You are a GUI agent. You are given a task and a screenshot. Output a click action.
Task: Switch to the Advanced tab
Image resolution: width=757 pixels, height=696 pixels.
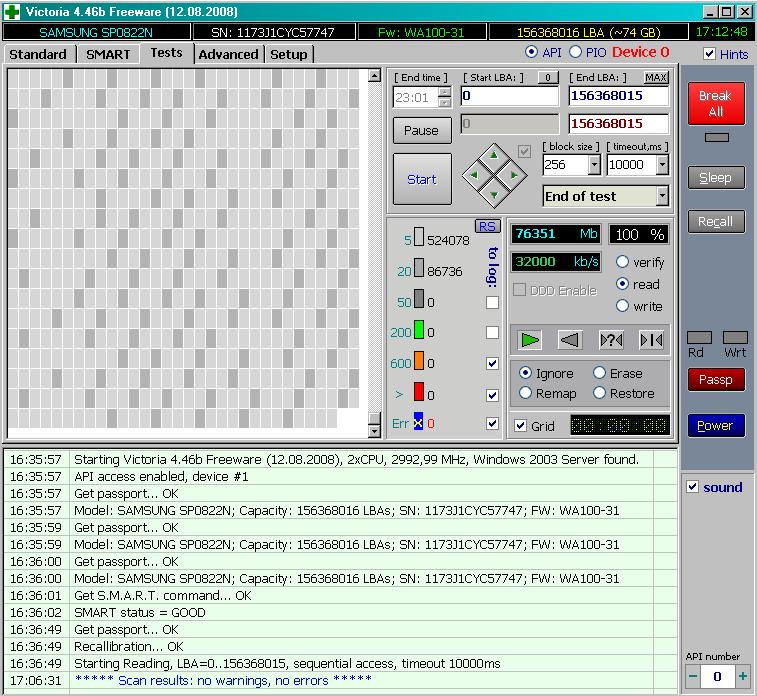click(228, 54)
